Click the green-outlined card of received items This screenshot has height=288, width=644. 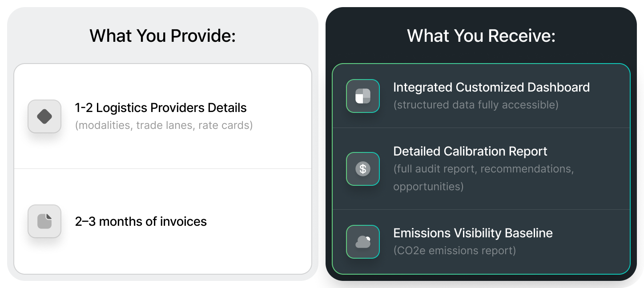[481, 169]
